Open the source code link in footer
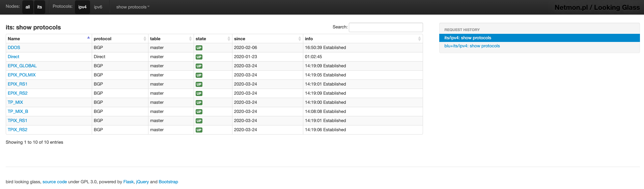 (x=55, y=182)
